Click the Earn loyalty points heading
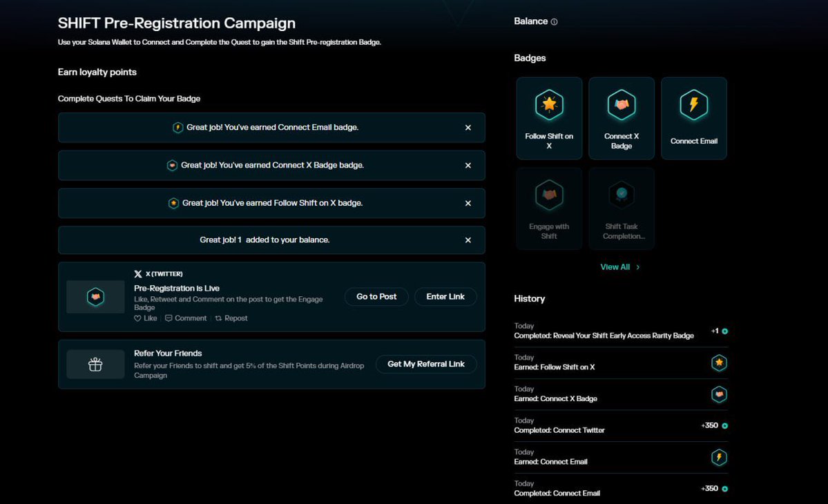828x504 pixels. [97, 72]
